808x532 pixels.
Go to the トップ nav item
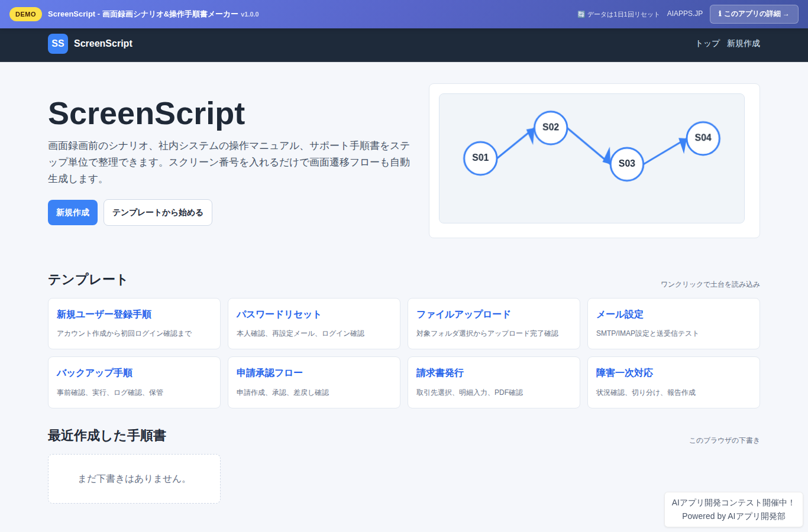click(707, 44)
